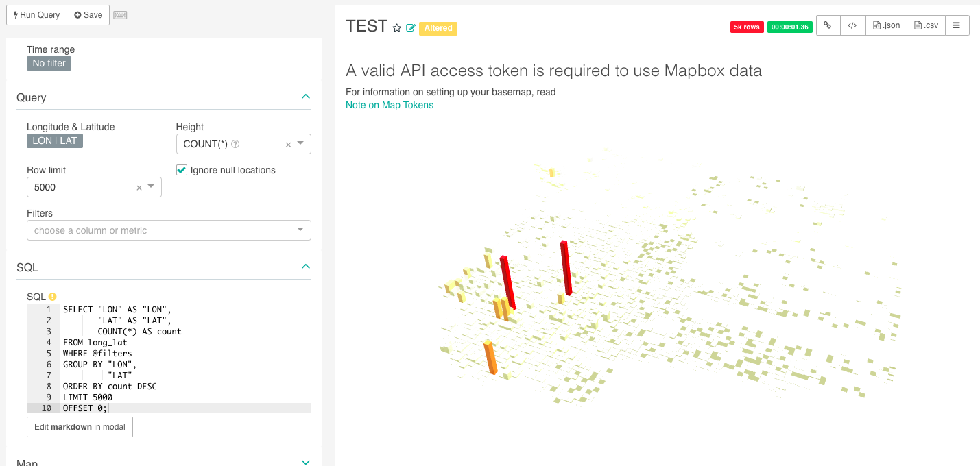Export results as .csv
The height and width of the screenshot is (466, 980).
point(926,25)
